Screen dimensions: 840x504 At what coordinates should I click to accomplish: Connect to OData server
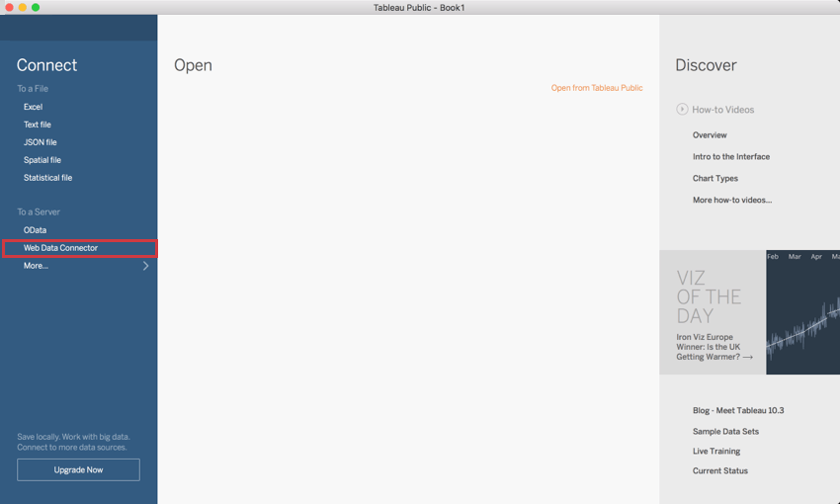(35, 230)
